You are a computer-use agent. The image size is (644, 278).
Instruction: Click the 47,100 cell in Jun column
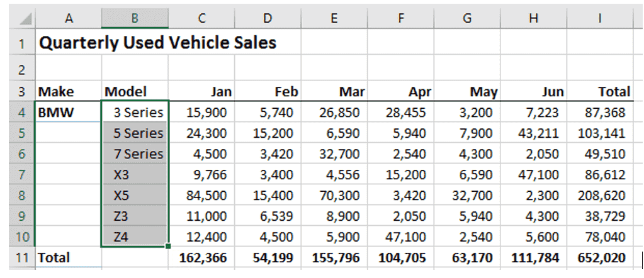[533, 175]
